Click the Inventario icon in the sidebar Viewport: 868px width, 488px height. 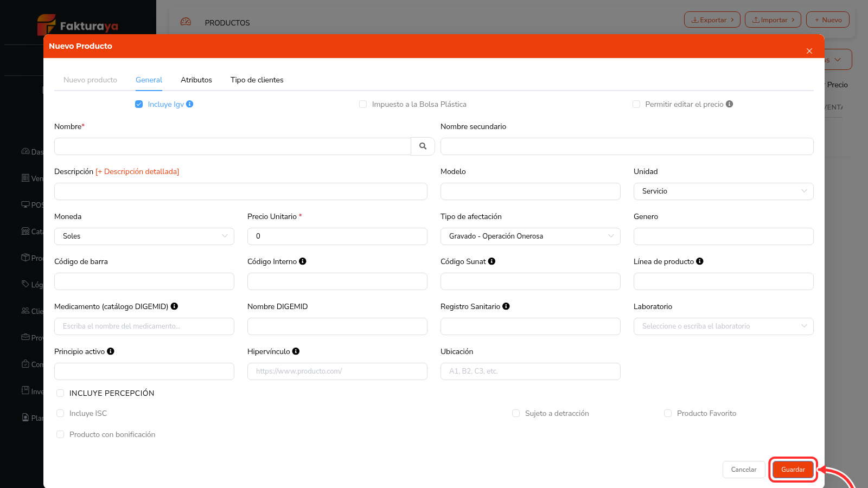coord(25,390)
